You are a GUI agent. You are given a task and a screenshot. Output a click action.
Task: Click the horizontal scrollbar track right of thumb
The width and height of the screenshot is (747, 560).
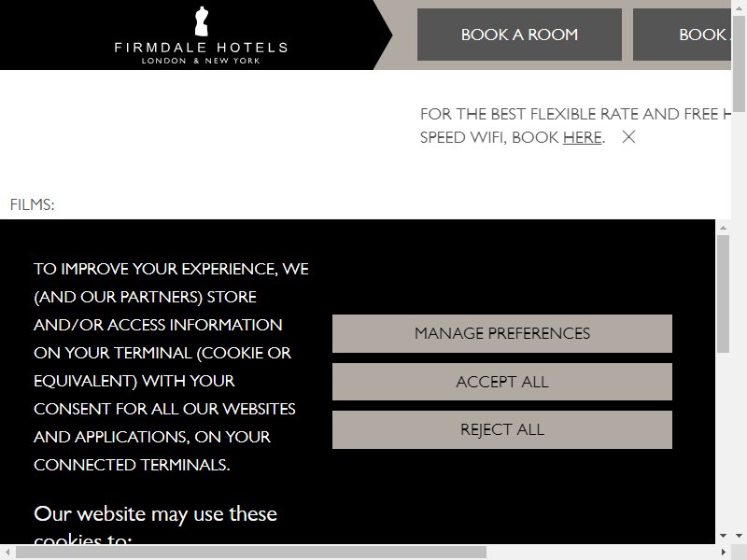601,553
